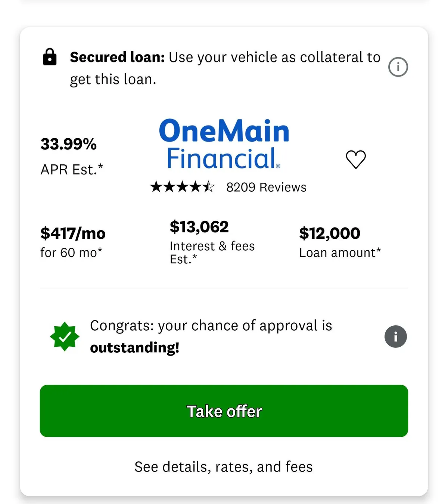Viewport: 448px width, 504px height.
Task: Tap the Loan amount* label
Action: pos(340,253)
